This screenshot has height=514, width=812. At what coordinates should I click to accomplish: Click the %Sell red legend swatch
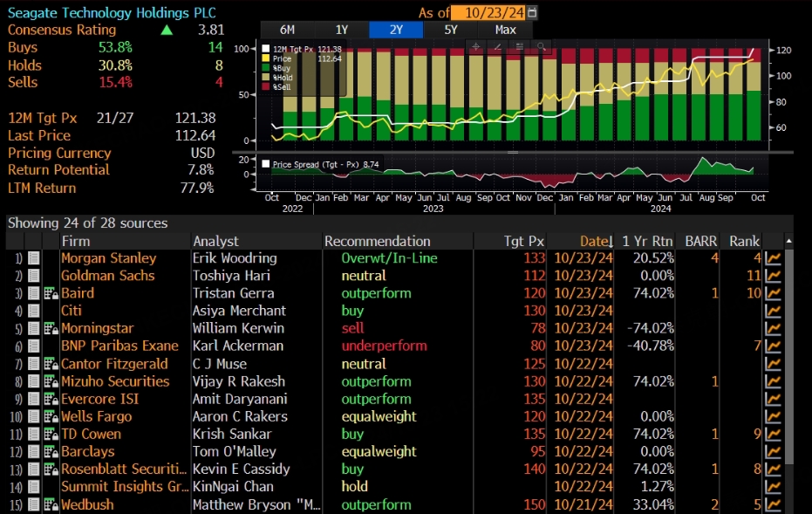tap(266, 87)
